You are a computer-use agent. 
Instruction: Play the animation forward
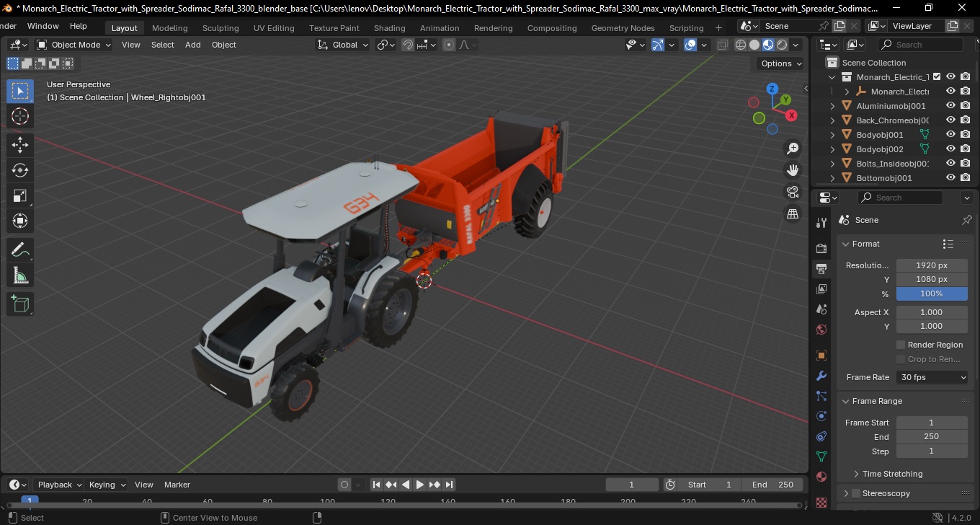pos(420,485)
